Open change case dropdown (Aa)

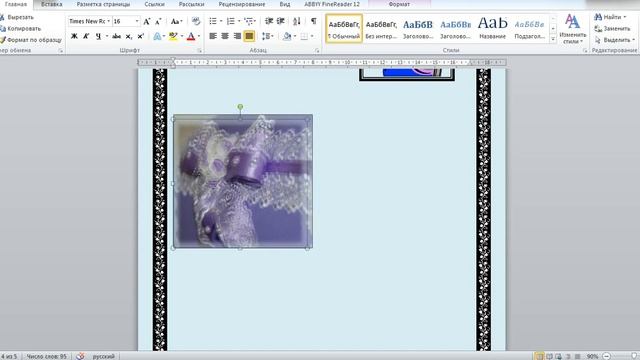tap(176, 21)
